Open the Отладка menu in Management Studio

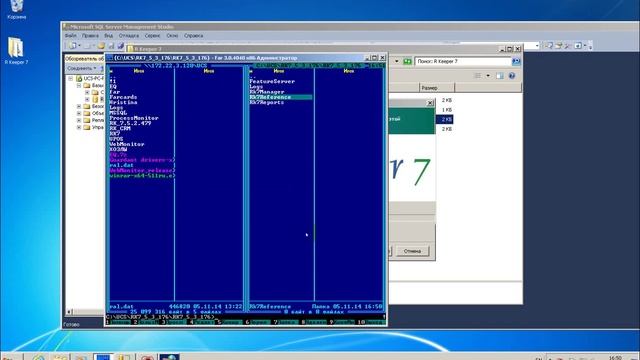[x=129, y=36]
